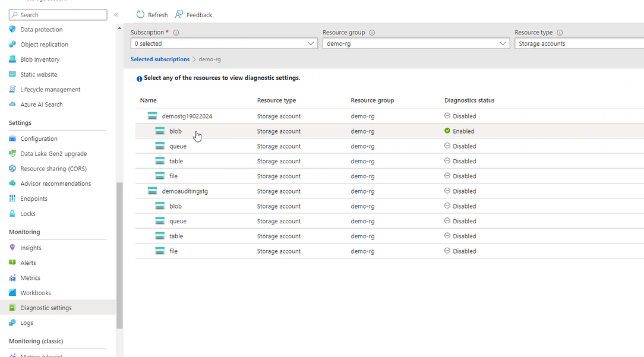The width and height of the screenshot is (644, 357).
Task: Click into the sidebar Search field
Action: pos(58,15)
